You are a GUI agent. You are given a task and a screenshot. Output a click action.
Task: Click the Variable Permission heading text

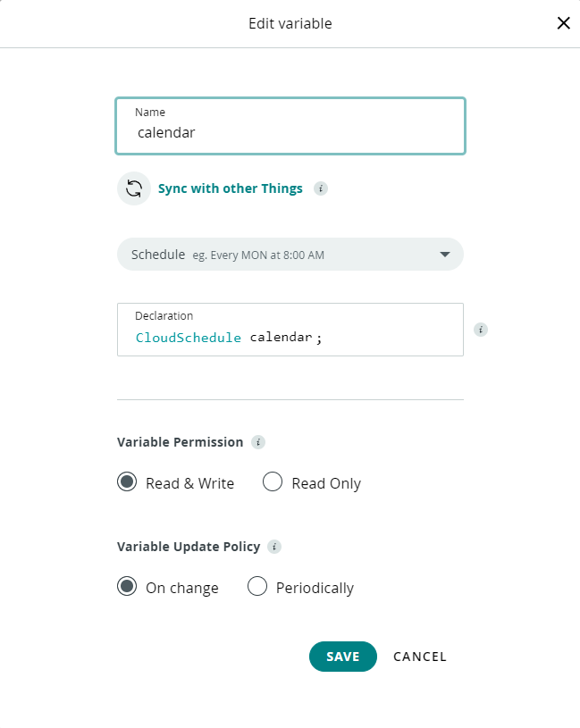180,442
